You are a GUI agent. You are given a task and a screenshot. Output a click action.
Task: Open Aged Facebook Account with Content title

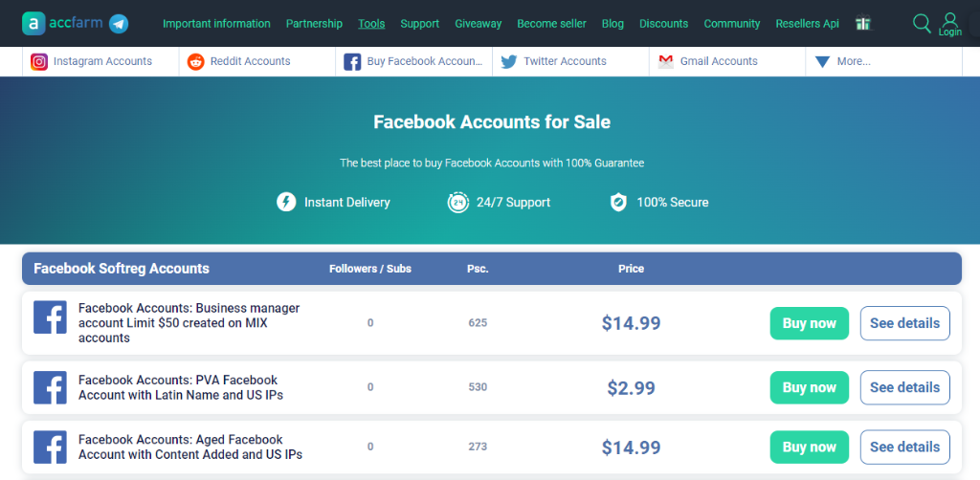click(x=190, y=447)
